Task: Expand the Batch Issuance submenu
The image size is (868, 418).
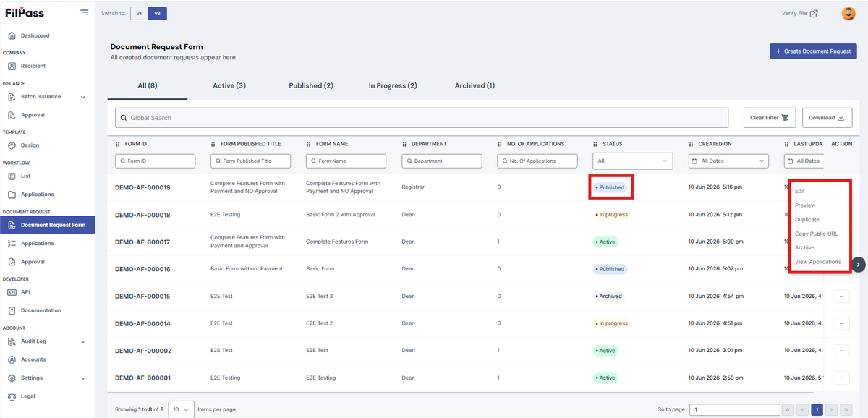Action: pyautogui.click(x=82, y=97)
